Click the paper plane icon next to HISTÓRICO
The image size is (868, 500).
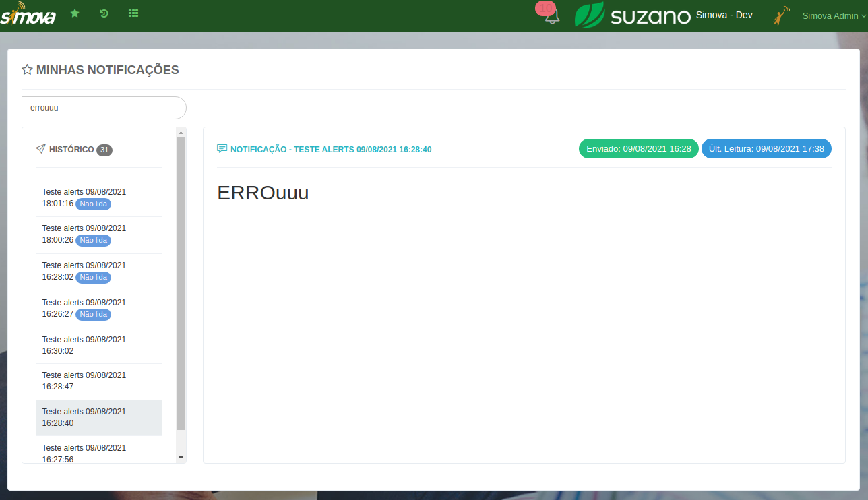(x=40, y=149)
